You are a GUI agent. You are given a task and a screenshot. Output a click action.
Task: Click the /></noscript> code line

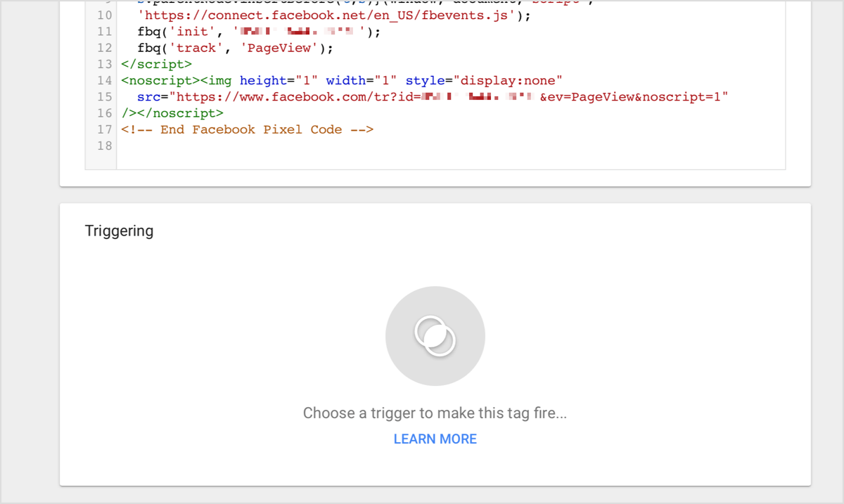point(172,113)
